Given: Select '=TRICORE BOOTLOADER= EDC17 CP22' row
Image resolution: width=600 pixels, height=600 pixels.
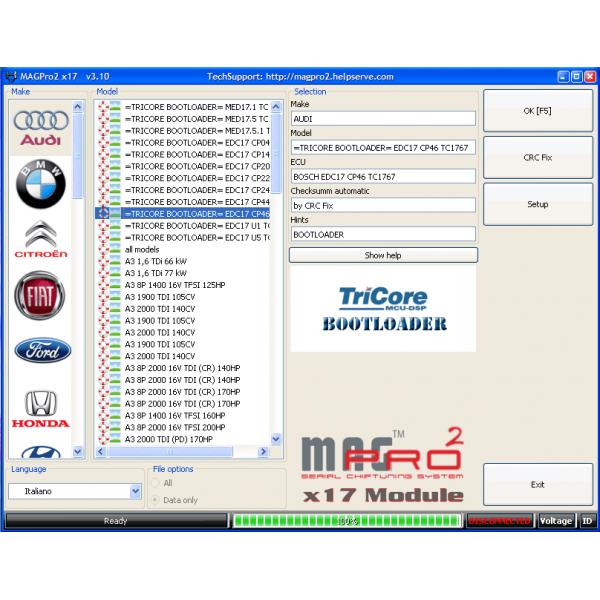Looking at the screenshot, I should (196, 178).
